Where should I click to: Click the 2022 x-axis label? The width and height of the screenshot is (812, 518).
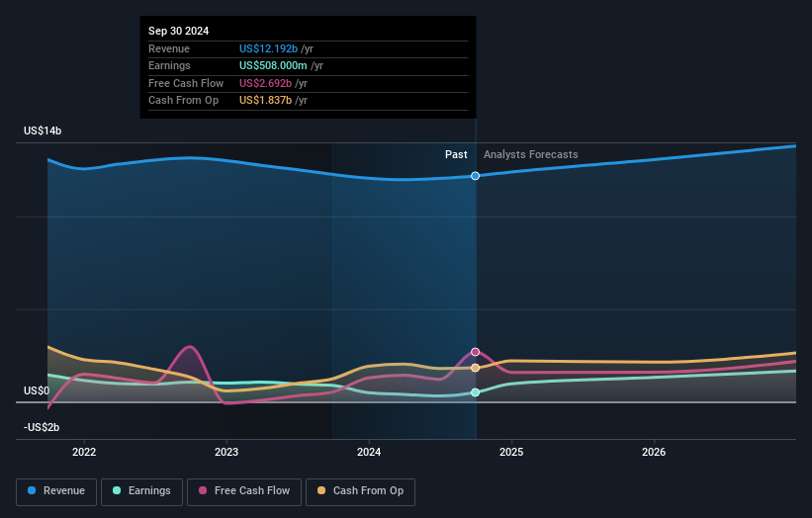click(84, 452)
